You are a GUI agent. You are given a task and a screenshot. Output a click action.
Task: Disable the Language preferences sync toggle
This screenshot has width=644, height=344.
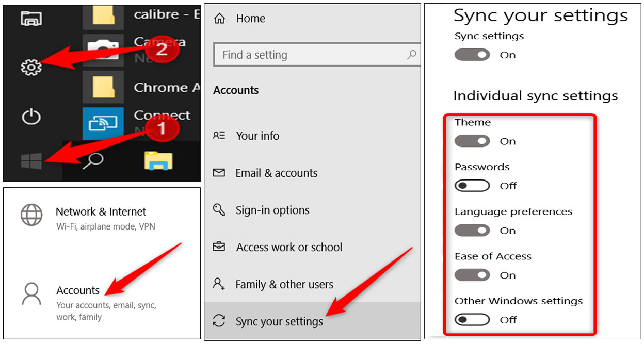(x=472, y=230)
